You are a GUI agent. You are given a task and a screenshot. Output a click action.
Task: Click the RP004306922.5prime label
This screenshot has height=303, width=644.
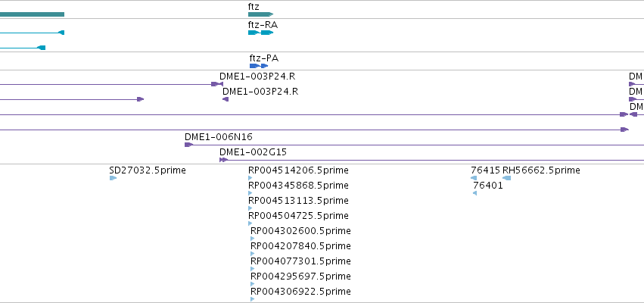coord(300,292)
